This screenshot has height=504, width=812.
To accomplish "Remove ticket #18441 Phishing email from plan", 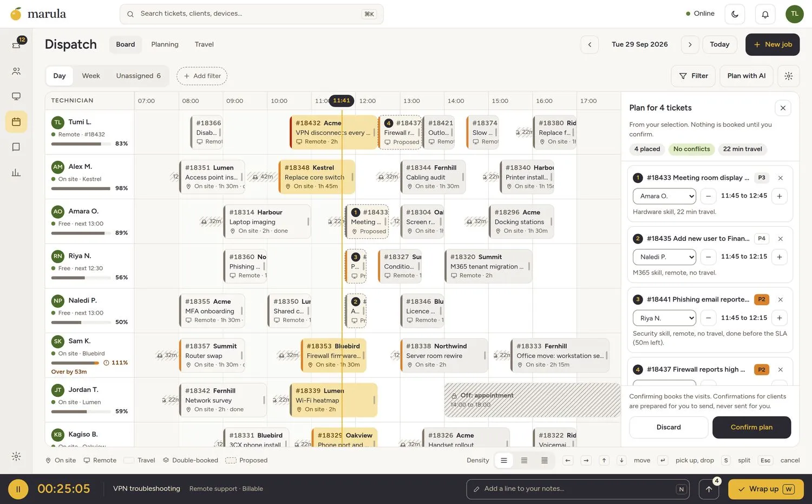I will 780,299.
